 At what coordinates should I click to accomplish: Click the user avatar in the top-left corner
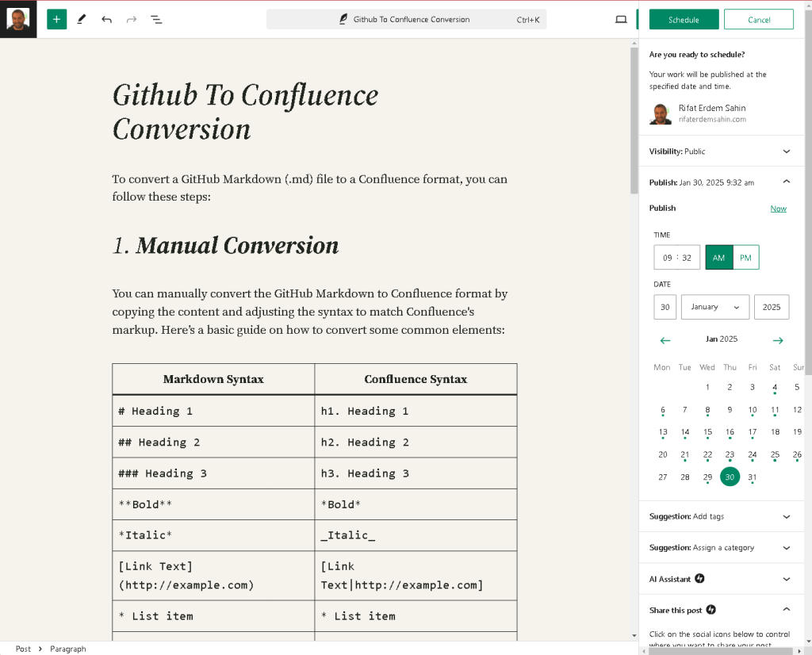(x=18, y=19)
